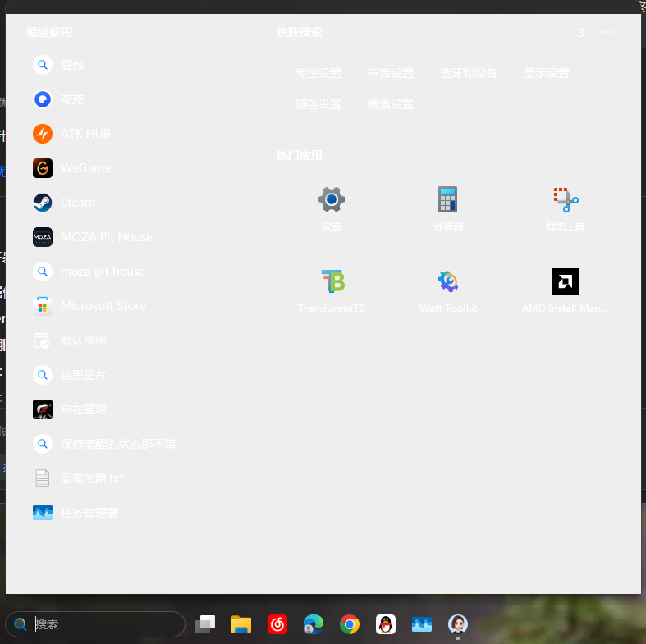
Task: Open the three-dot more options menu
Action: [608, 32]
